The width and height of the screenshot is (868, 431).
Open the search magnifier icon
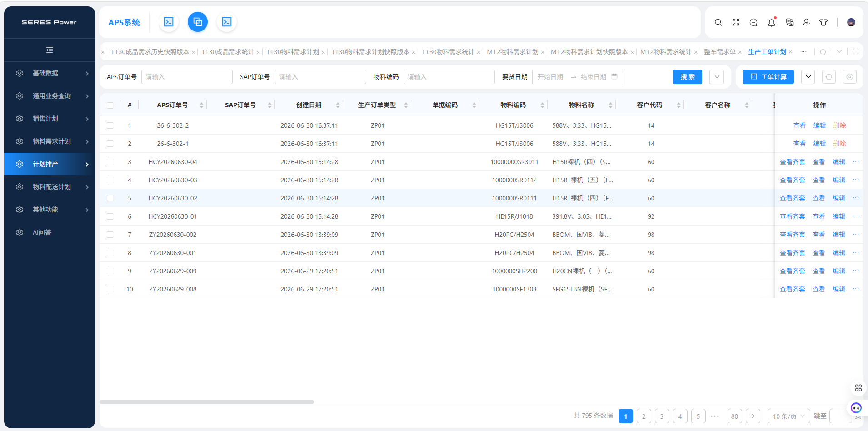[x=718, y=22]
